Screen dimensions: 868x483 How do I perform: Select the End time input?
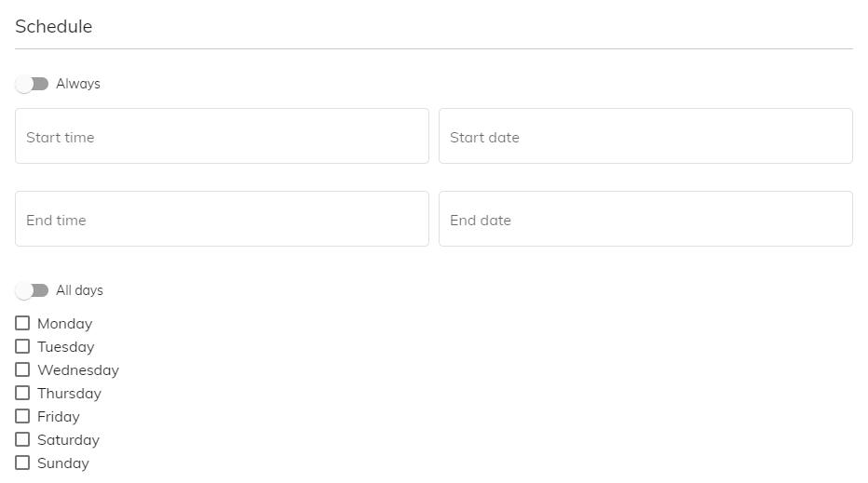pyautogui.click(x=222, y=219)
